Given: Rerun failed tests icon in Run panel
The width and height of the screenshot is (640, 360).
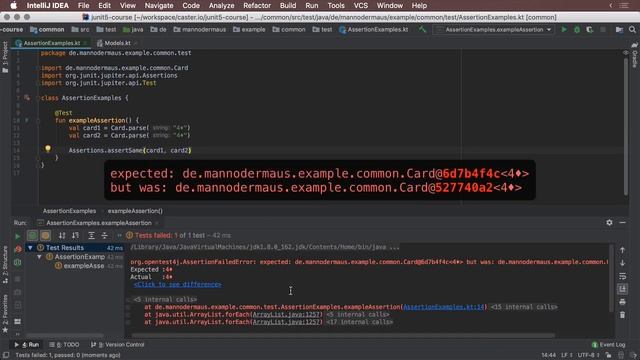Looking at the screenshot, I should point(18,249).
